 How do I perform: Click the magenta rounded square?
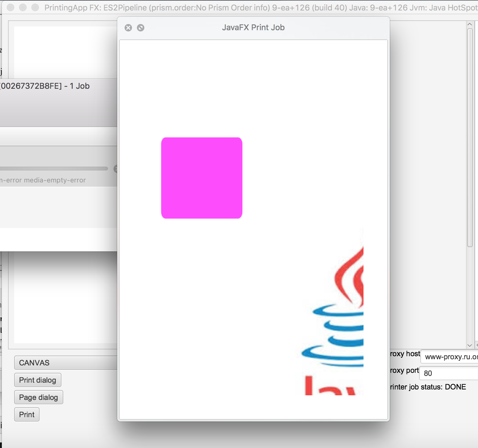(202, 178)
